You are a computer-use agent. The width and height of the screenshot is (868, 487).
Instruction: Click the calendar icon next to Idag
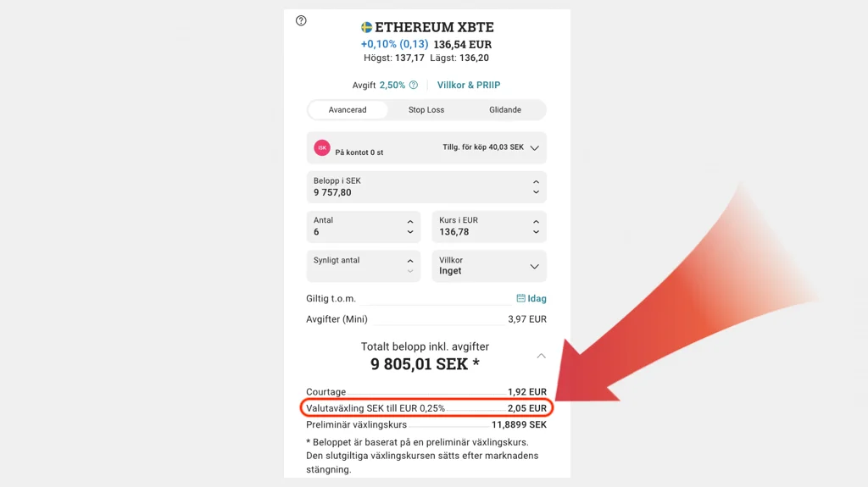click(x=520, y=298)
